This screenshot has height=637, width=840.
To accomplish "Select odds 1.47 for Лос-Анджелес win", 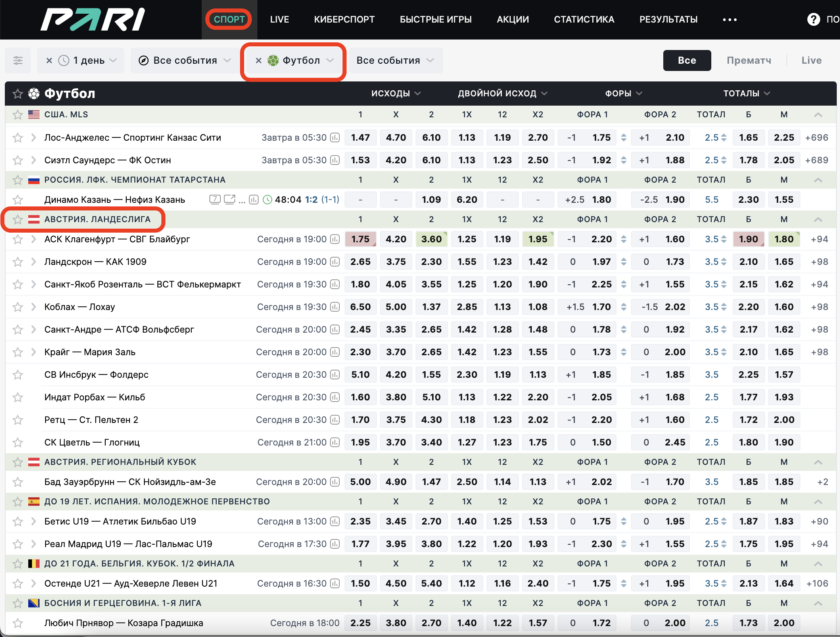I will [x=360, y=138].
